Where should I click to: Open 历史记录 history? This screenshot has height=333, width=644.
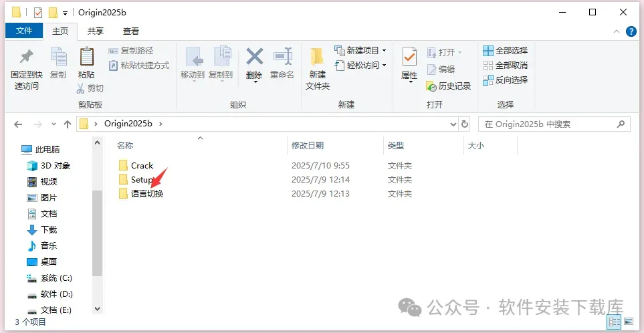tap(449, 86)
